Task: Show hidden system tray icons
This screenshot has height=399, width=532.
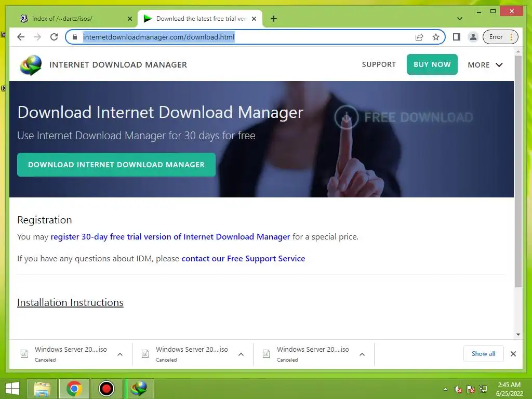Action: pyautogui.click(x=445, y=389)
